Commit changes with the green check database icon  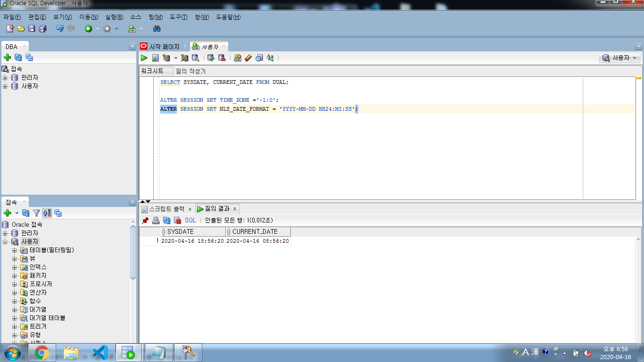point(211,58)
